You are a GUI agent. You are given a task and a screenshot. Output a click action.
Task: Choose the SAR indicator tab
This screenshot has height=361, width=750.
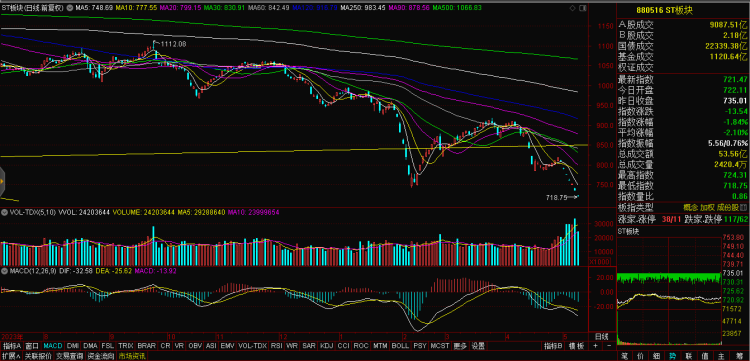pos(309,346)
